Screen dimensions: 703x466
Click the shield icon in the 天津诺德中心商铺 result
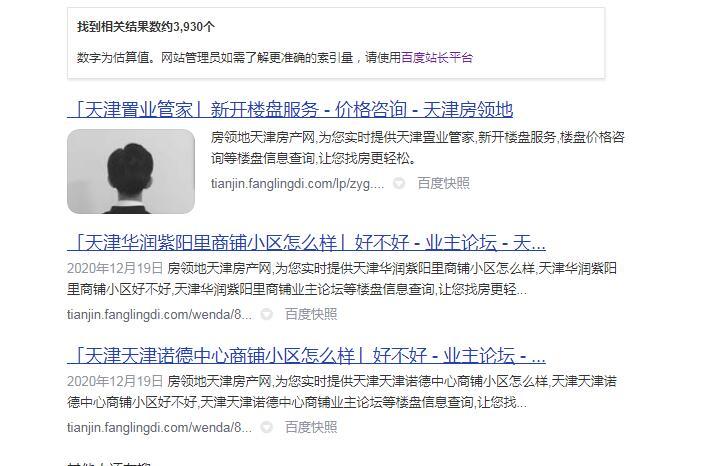pos(267,427)
